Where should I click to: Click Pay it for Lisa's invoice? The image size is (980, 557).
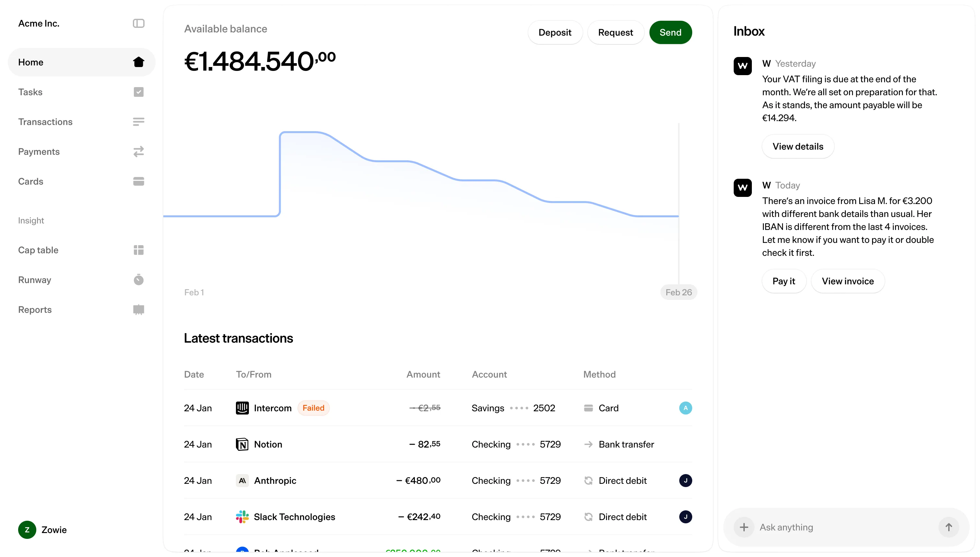[783, 281]
